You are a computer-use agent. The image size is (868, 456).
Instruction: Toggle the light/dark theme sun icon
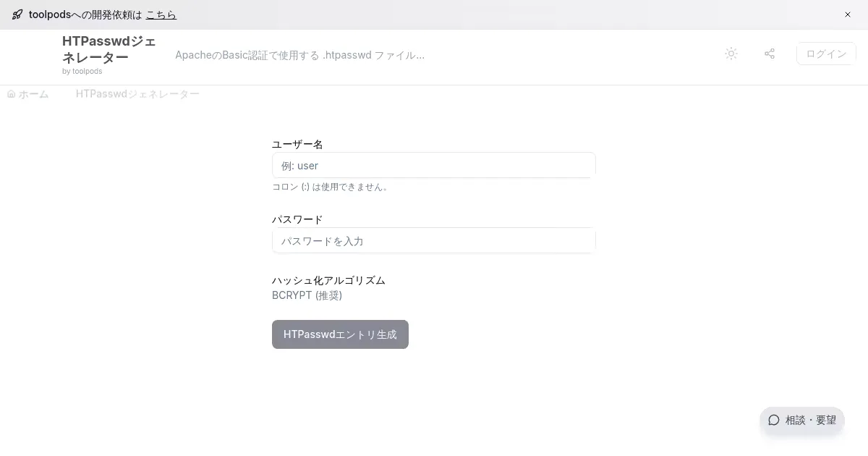click(x=731, y=54)
